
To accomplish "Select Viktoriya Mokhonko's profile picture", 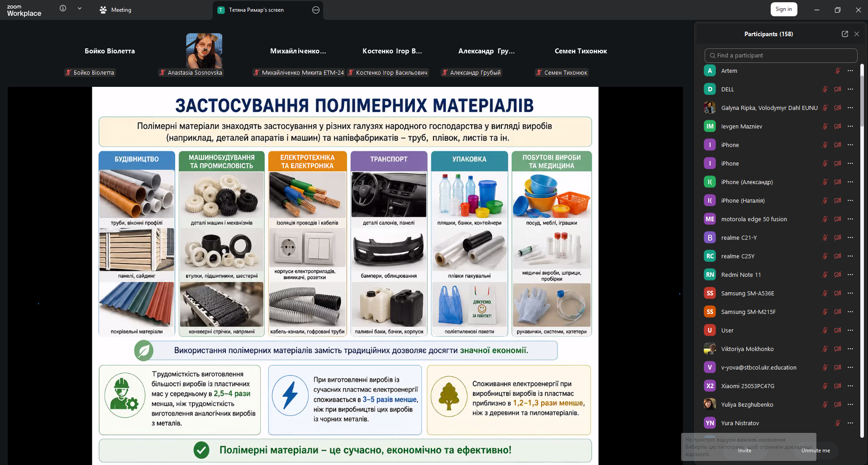I will click(710, 349).
